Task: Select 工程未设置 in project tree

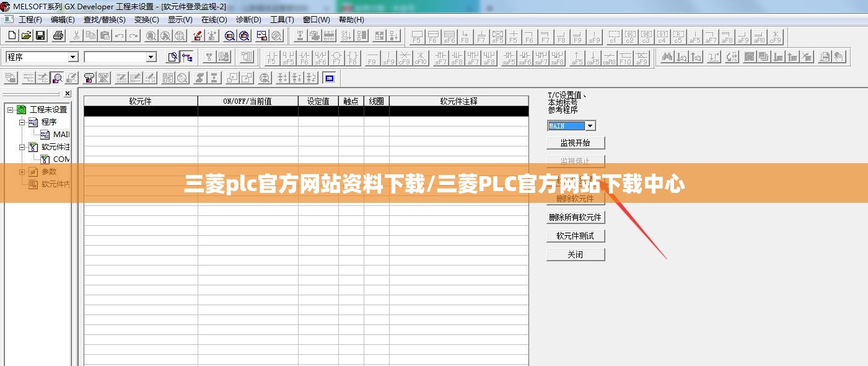Action: tap(48, 110)
